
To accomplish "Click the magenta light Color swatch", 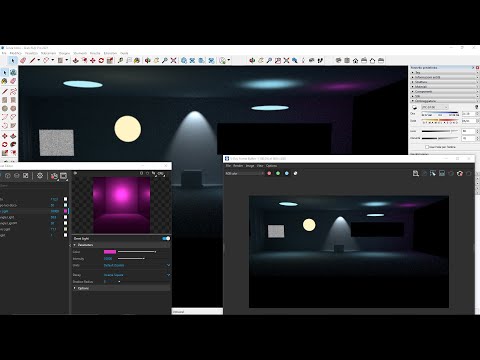I will [110, 252].
